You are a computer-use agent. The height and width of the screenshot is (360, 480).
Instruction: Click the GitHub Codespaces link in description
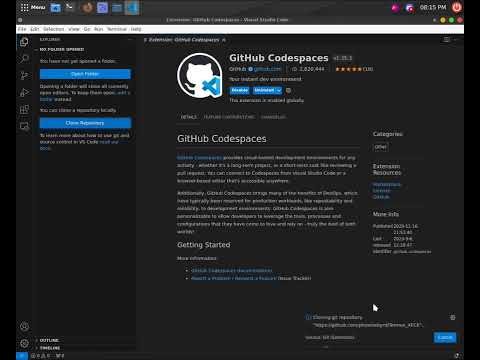click(x=199, y=158)
